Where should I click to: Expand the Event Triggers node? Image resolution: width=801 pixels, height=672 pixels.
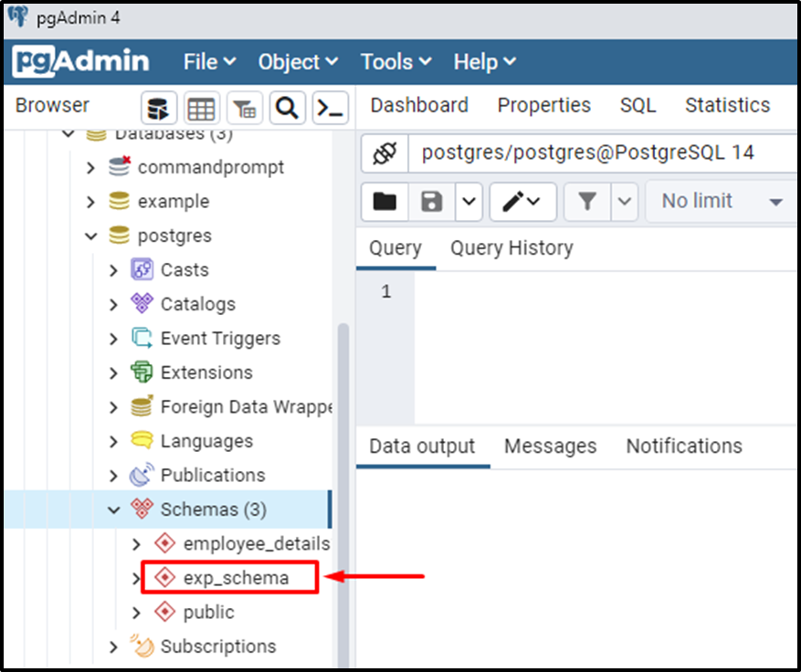(x=113, y=339)
